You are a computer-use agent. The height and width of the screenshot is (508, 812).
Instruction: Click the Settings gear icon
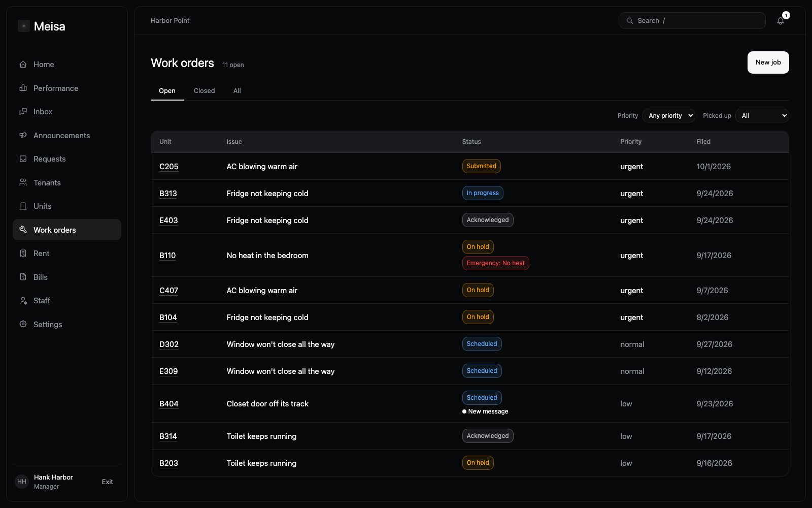click(23, 324)
